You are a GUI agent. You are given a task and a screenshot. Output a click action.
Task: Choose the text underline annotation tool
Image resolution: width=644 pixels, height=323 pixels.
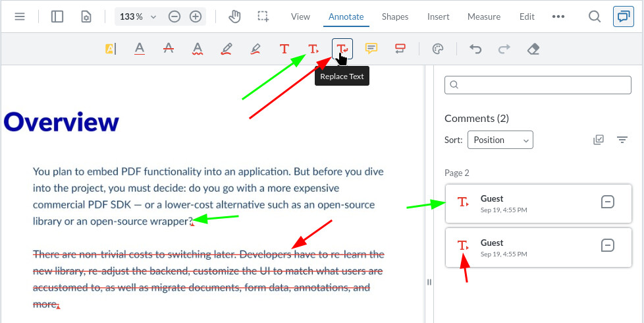(x=139, y=49)
